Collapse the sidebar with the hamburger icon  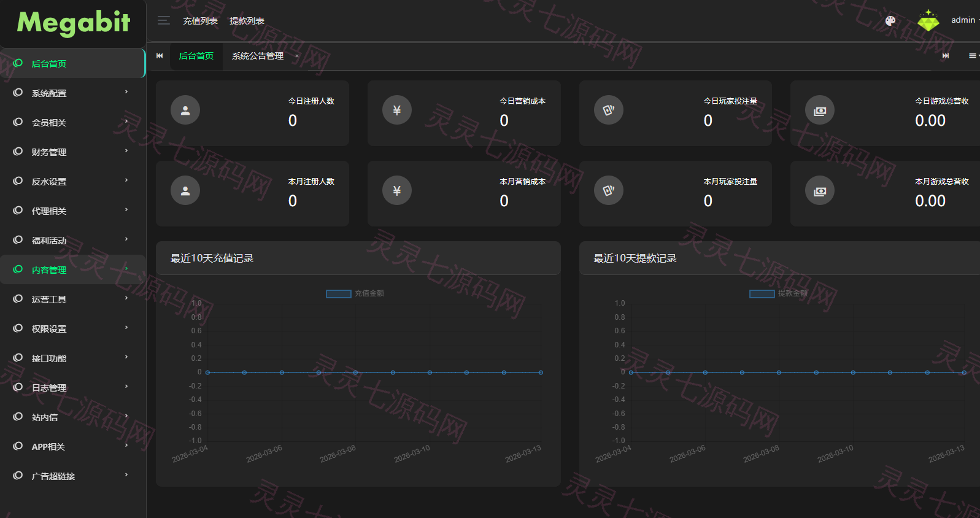(x=163, y=20)
